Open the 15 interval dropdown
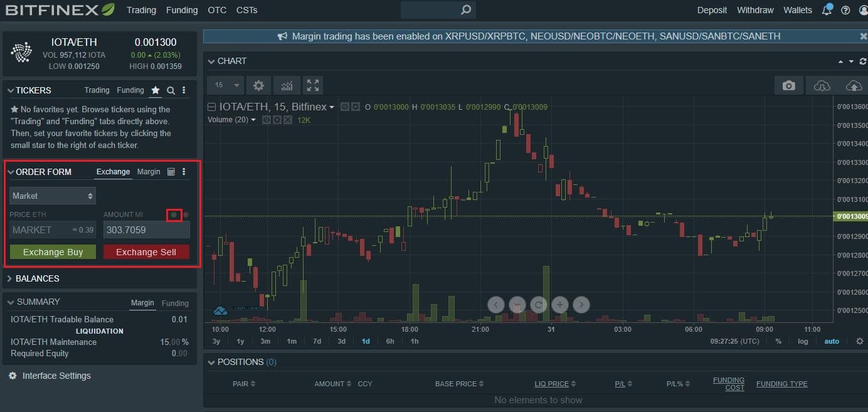Viewport: 868px width, 412px height. click(x=227, y=85)
